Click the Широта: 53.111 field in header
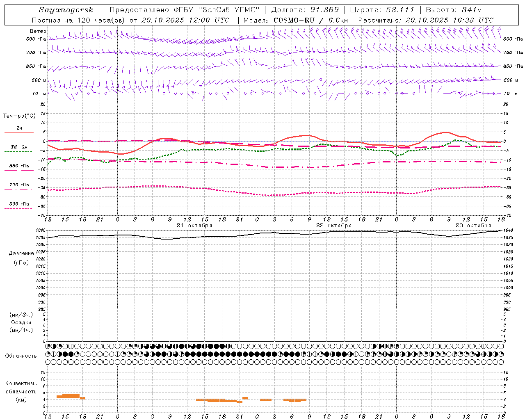Image resolution: width=525 pixels, height=420 pixels. [x=382, y=10]
